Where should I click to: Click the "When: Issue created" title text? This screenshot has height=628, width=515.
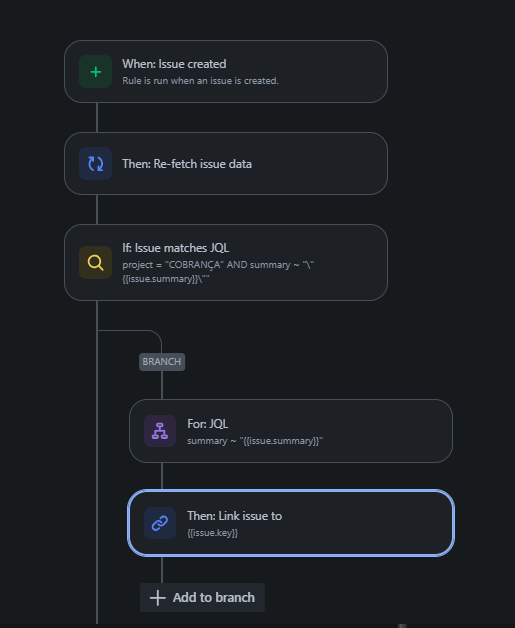point(174,64)
